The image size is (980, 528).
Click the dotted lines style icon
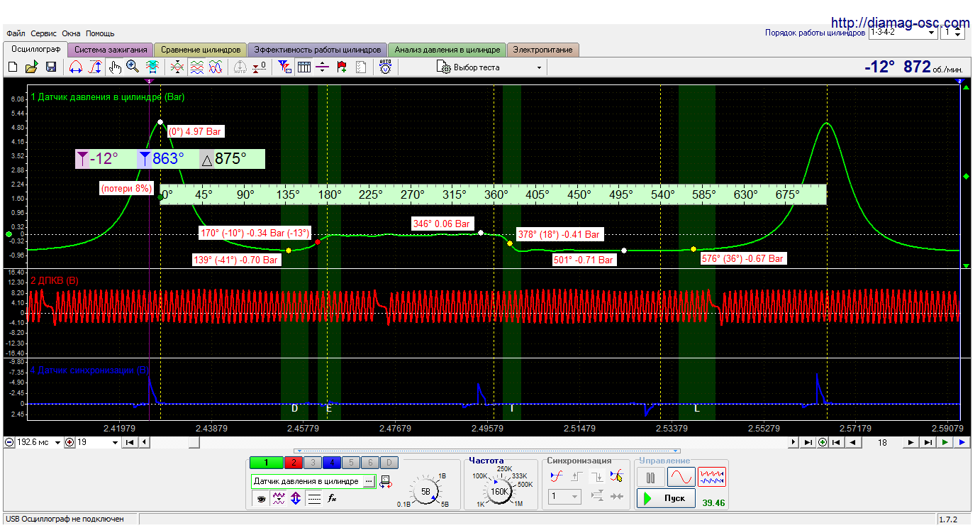coord(314,500)
